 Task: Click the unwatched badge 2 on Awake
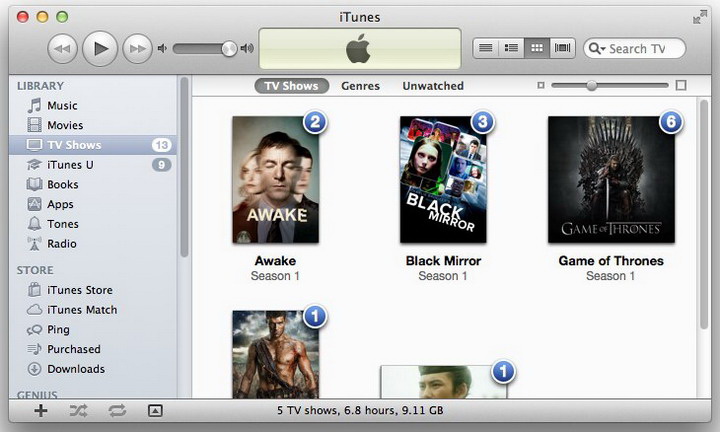[315, 122]
